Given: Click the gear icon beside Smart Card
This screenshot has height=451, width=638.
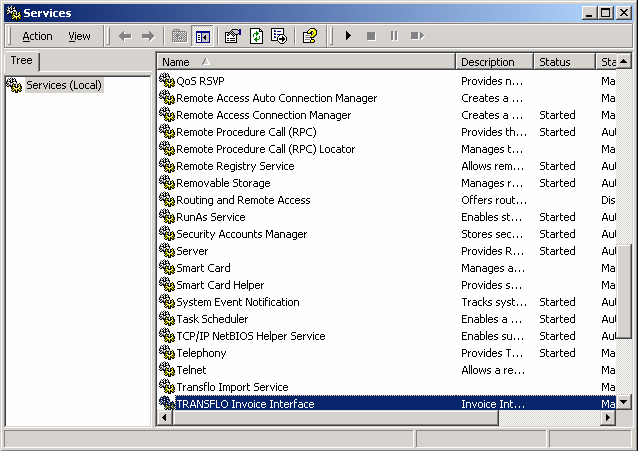Looking at the screenshot, I should coord(166,267).
